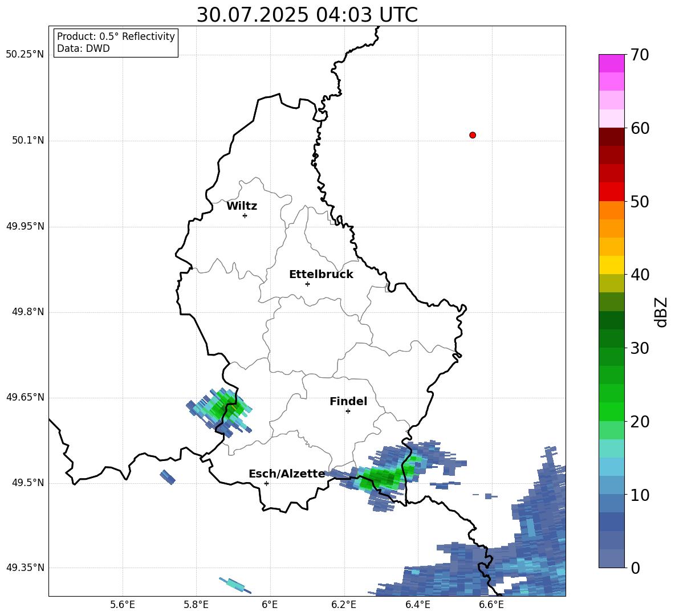Click the magenta top segment of colorbar
Viewport: 675px width, 616px height.
(611, 63)
